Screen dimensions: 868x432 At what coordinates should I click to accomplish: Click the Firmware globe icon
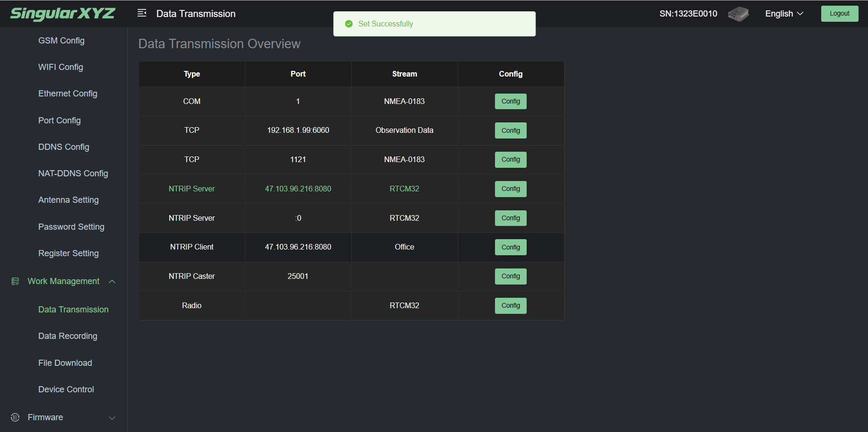coord(15,417)
